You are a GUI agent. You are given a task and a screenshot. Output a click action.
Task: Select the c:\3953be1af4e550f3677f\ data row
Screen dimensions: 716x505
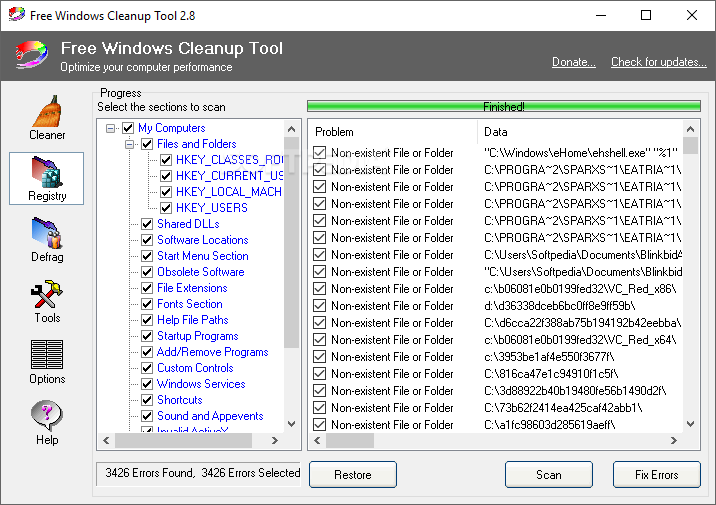pyautogui.click(x=549, y=357)
